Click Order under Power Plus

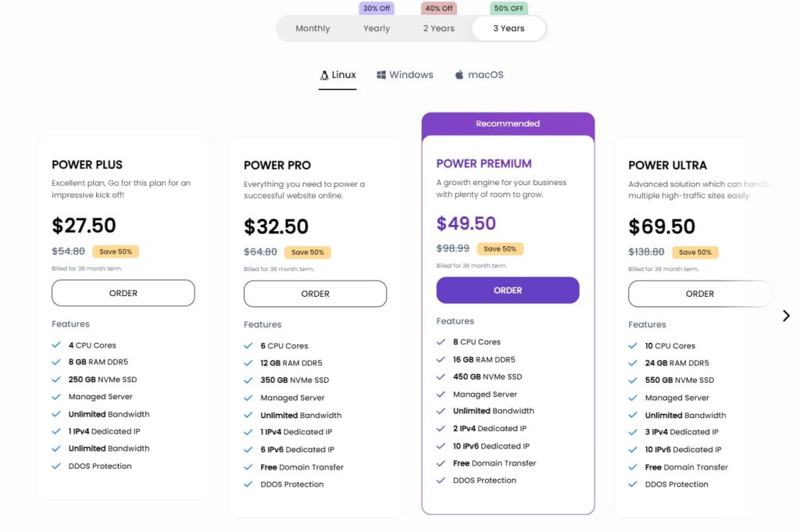pyautogui.click(x=123, y=293)
